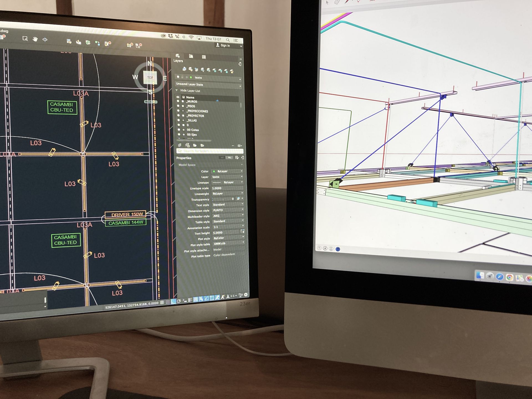Open the Layers tab in the palette
Image resolution: width=532 pixels, height=399 pixels.
pos(178,56)
